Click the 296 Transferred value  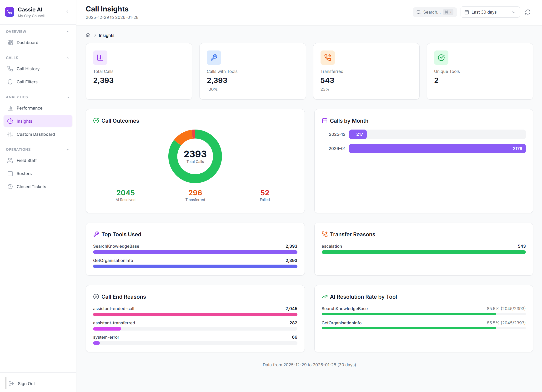pyautogui.click(x=195, y=193)
